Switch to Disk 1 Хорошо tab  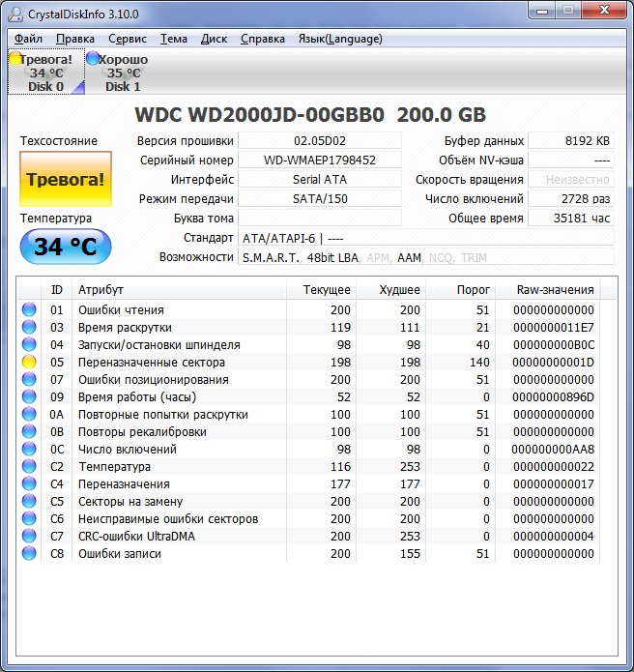pos(123,73)
